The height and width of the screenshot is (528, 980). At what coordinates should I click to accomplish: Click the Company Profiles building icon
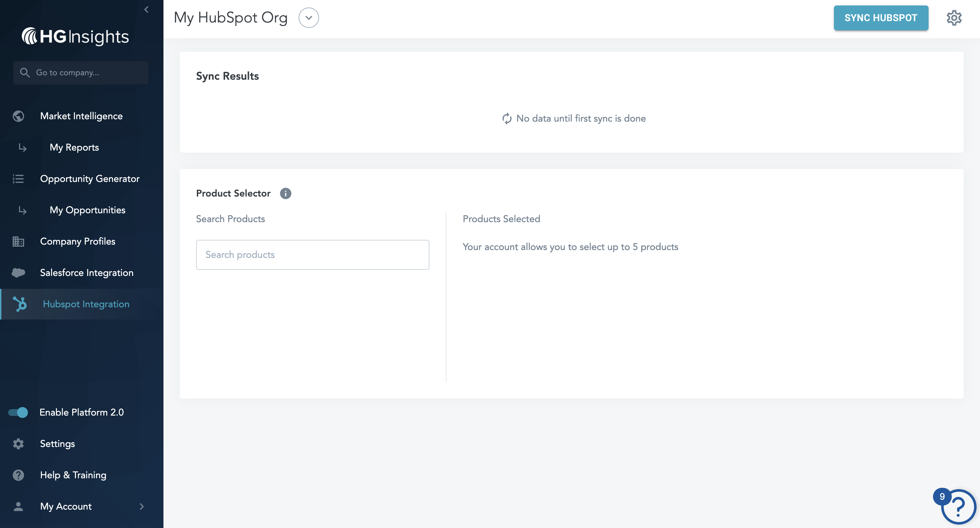point(18,242)
